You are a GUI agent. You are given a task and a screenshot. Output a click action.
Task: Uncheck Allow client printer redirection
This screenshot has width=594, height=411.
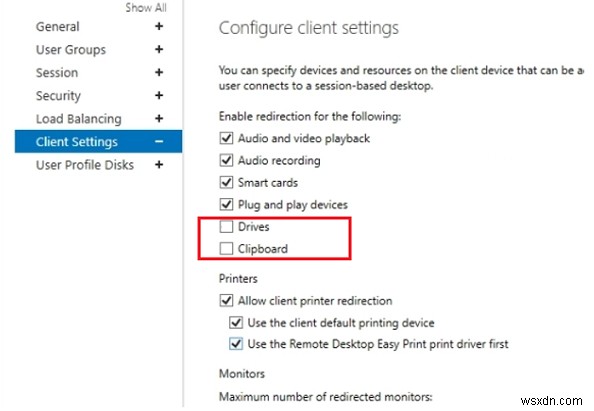coord(226,300)
